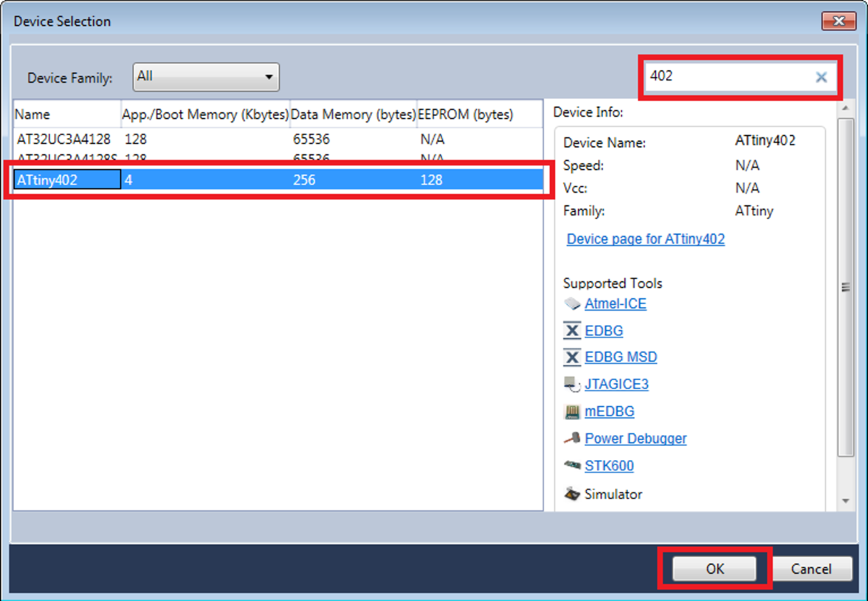
Task: Open the mEDBG link
Action: (610, 411)
